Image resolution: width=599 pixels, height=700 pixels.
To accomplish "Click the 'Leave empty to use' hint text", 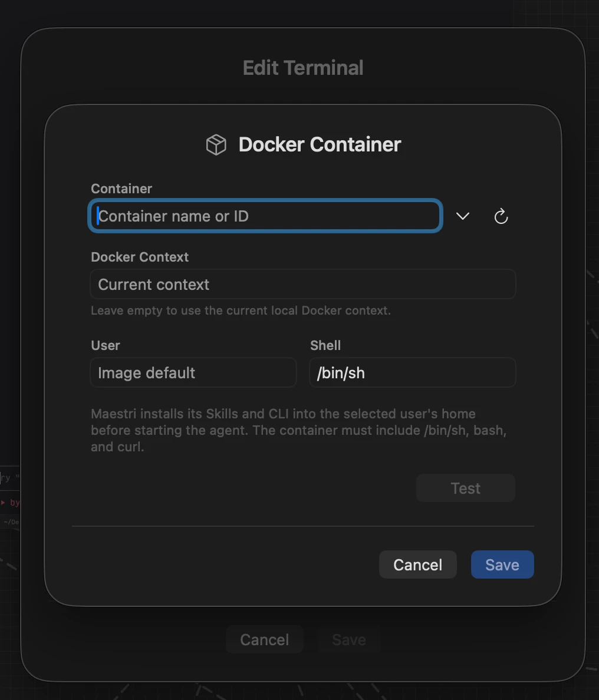I will coord(241,311).
